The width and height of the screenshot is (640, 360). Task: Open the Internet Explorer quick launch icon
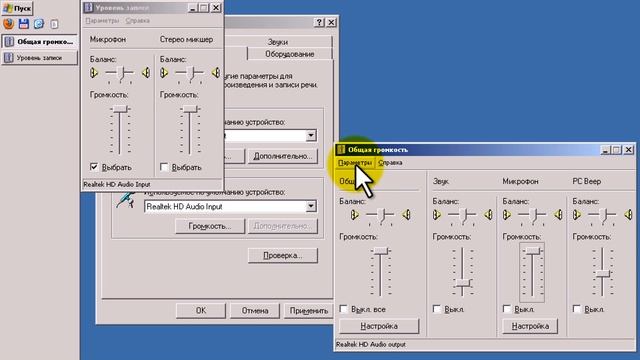coord(39,24)
